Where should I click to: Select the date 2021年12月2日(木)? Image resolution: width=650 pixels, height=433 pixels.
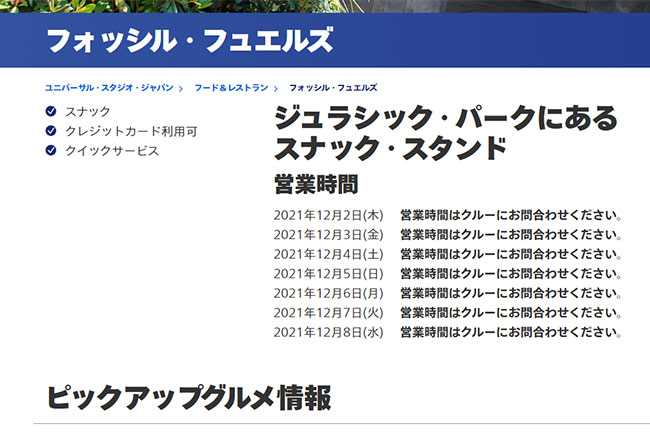pos(328,215)
